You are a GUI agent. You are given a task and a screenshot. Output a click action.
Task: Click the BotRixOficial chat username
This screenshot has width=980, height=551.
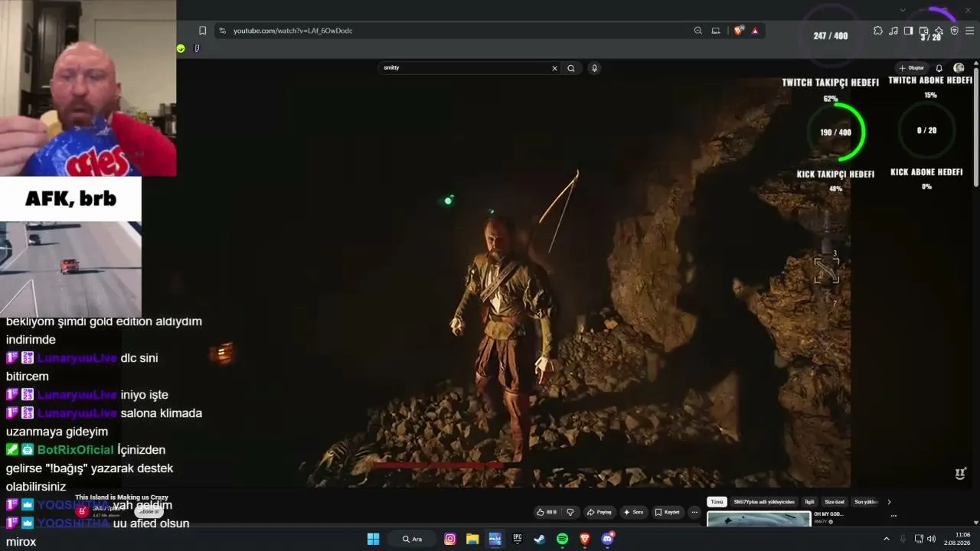(x=75, y=450)
